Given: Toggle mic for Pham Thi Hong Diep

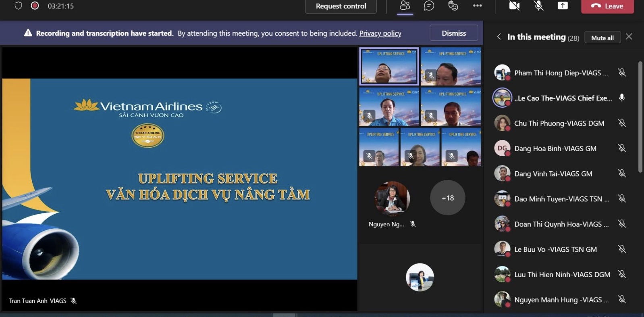Looking at the screenshot, I should point(622,73).
